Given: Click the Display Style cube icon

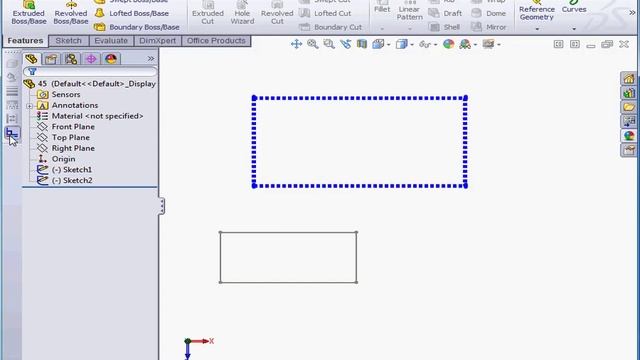Looking at the screenshot, I should (401, 44).
